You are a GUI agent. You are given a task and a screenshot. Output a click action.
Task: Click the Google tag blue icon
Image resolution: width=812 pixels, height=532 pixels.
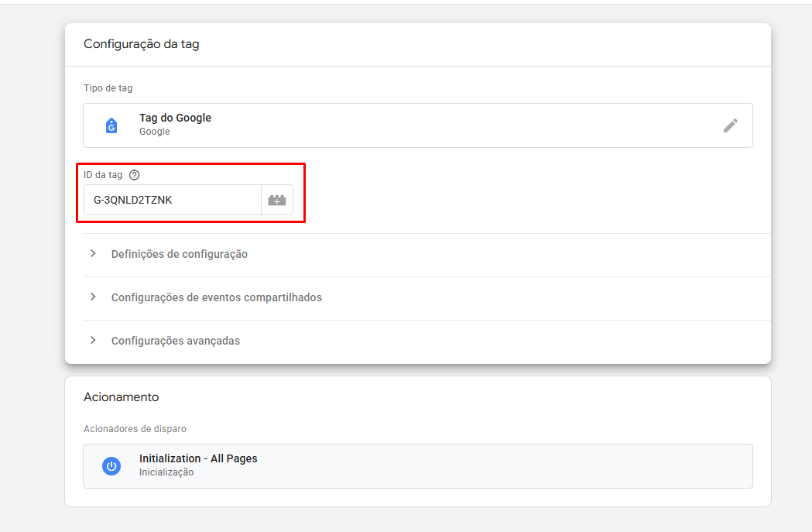111,125
